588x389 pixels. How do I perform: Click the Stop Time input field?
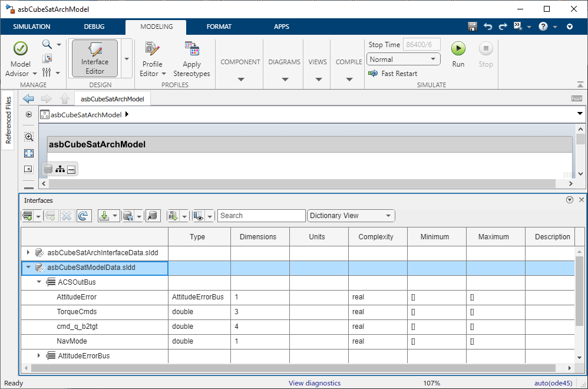click(422, 44)
